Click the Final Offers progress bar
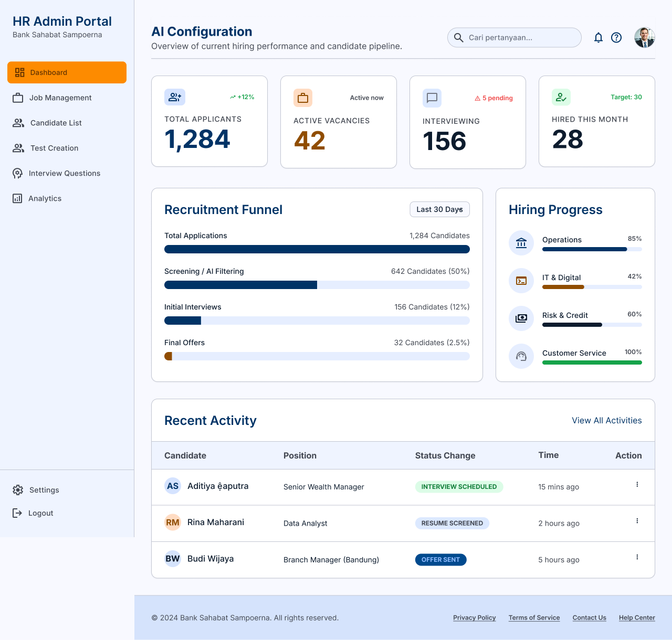 317,356
